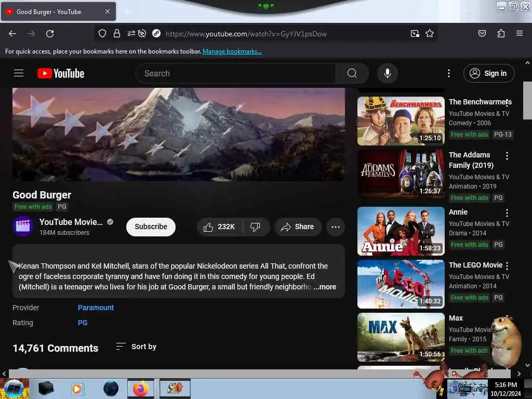The image size is (532, 399).
Task: Click the browser forward arrow
Action: [x=31, y=34]
